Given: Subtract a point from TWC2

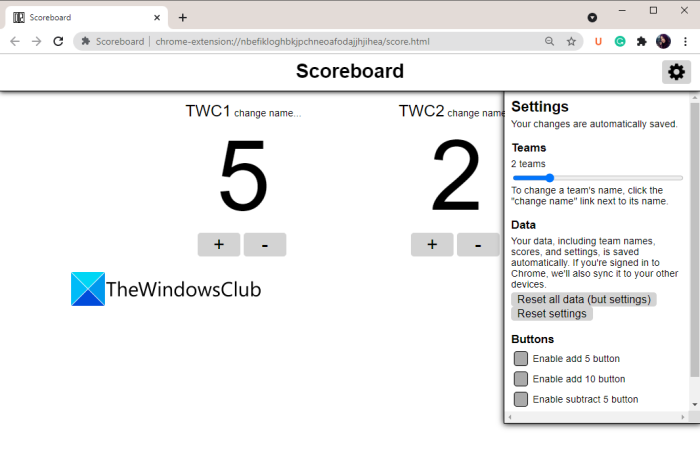Looking at the screenshot, I should coord(478,244).
